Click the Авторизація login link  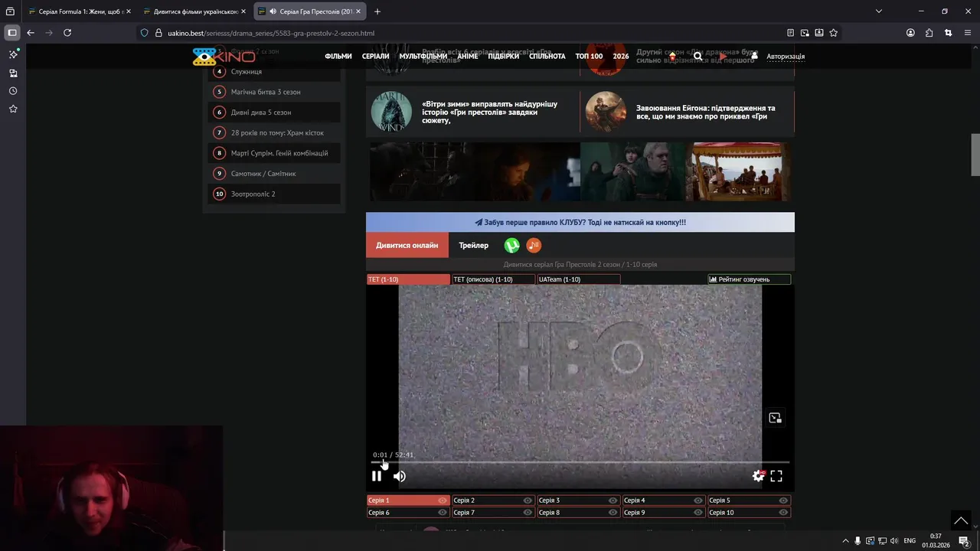coord(786,56)
